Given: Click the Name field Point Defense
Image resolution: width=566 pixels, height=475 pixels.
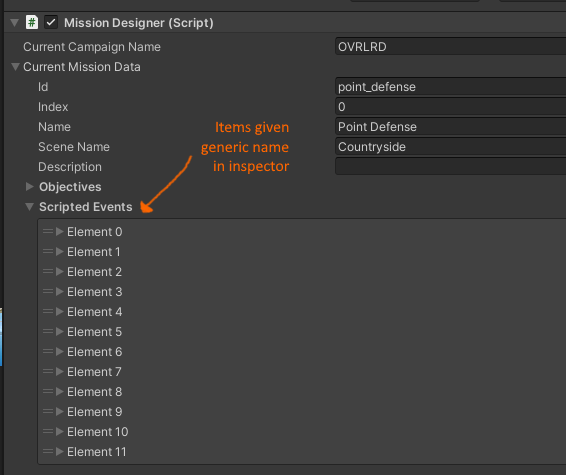Looking at the screenshot, I should click(450, 127).
